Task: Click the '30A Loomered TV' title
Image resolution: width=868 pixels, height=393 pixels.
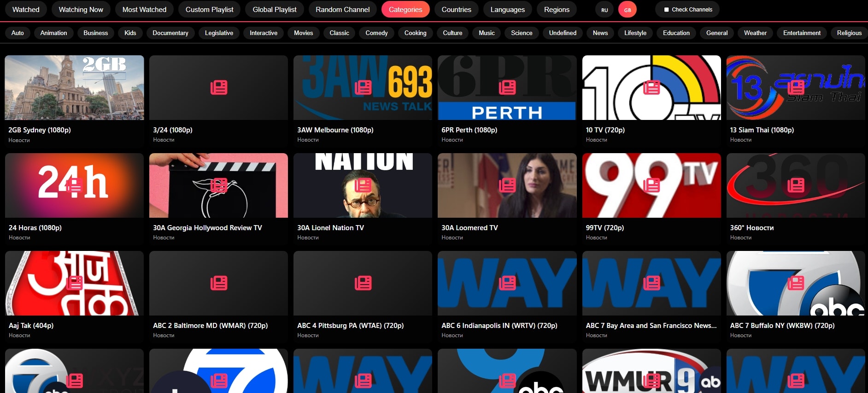Action: tap(469, 228)
